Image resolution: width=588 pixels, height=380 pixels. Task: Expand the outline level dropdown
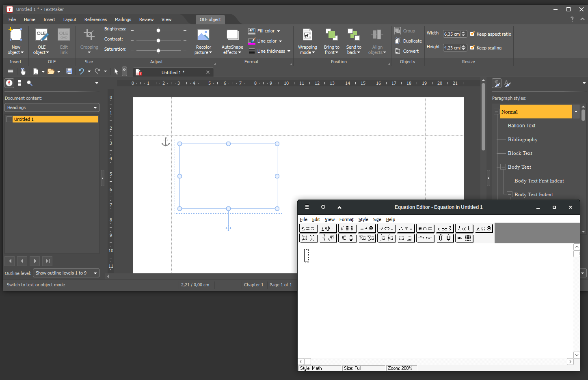(x=66, y=273)
